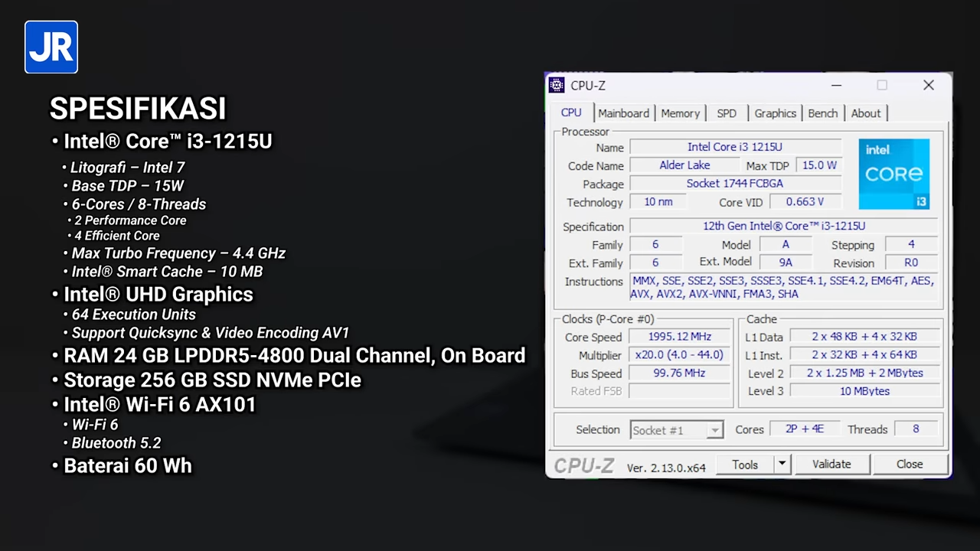Click the Level 2 cache value
980x551 pixels.
[864, 373]
